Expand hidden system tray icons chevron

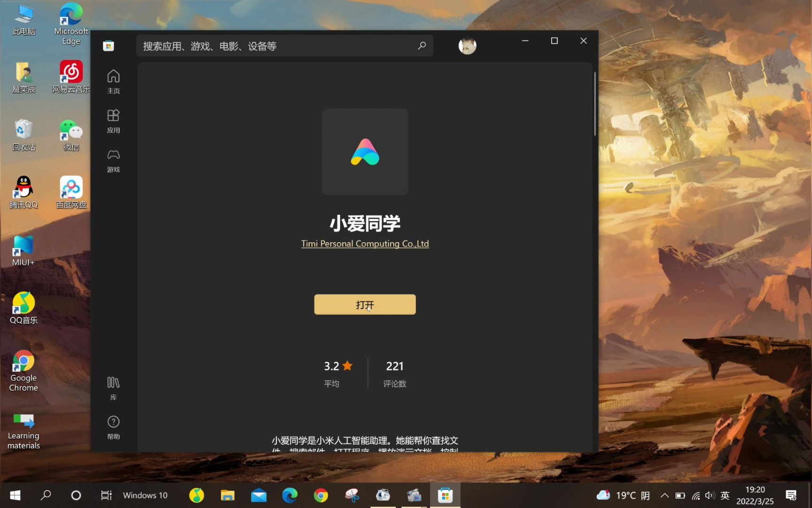(x=664, y=495)
